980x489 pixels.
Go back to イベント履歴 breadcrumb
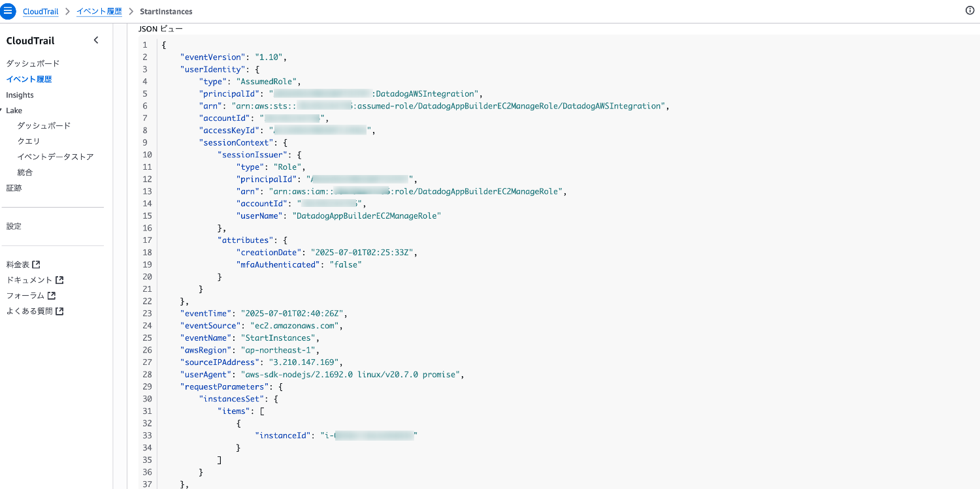pyautogui.click(x=99, y=12)
